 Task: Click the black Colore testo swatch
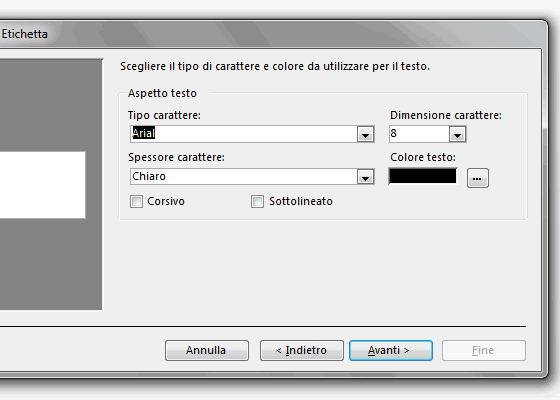[x=422, y=176]
